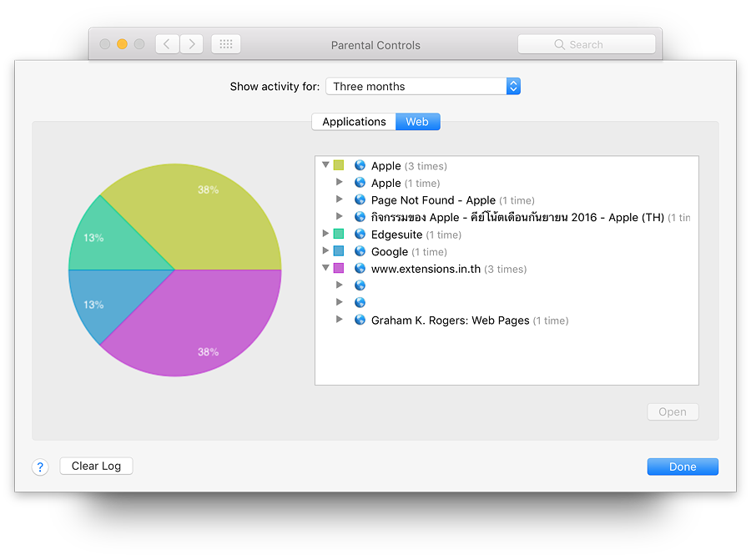Confirm with the Done button
751x560 pixels.
click(683, 467)
